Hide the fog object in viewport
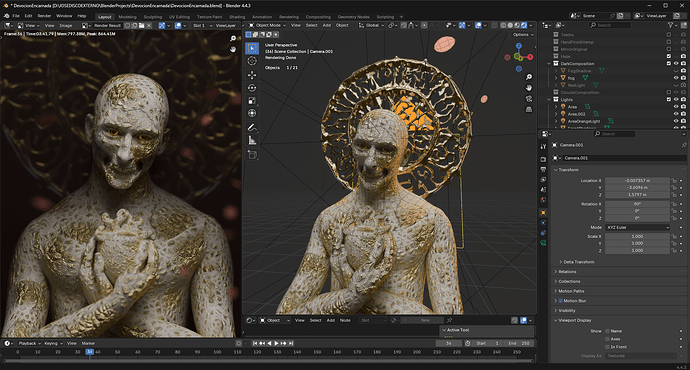Image resolution: width=690 pixels, height=370 pixels. (676, 78)
